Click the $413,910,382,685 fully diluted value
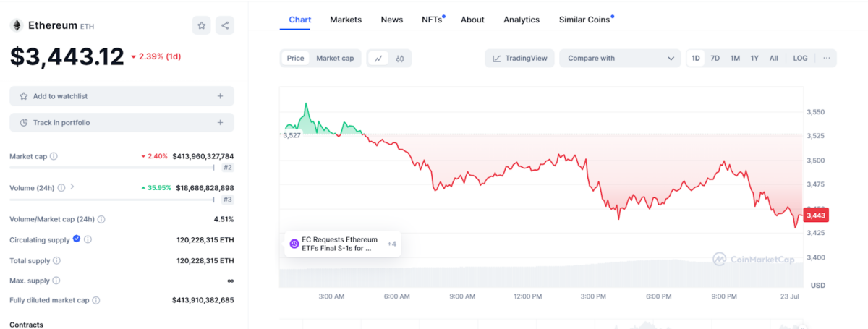 (x=203, y=300)
